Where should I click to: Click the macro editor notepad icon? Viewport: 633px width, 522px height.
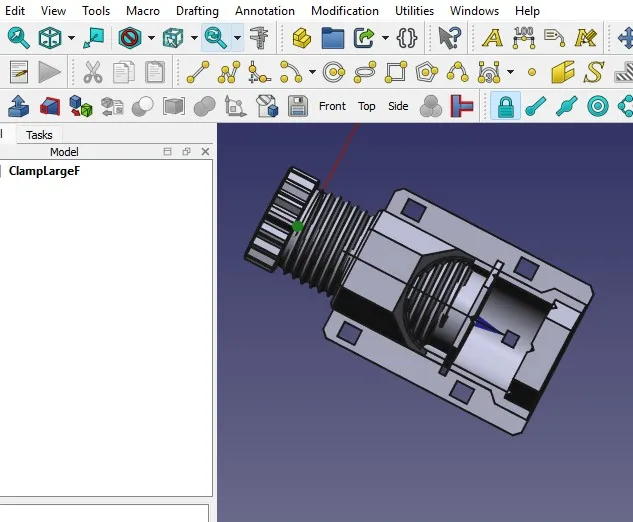point(19,72)
